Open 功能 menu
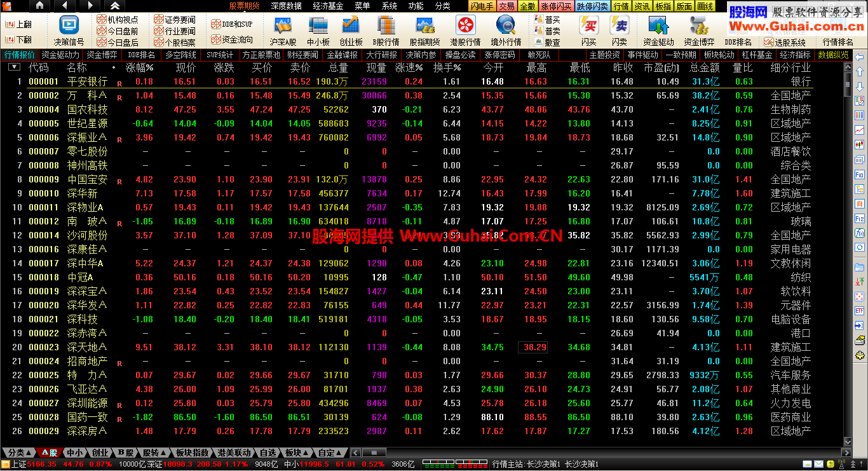 tap(416, 6)
